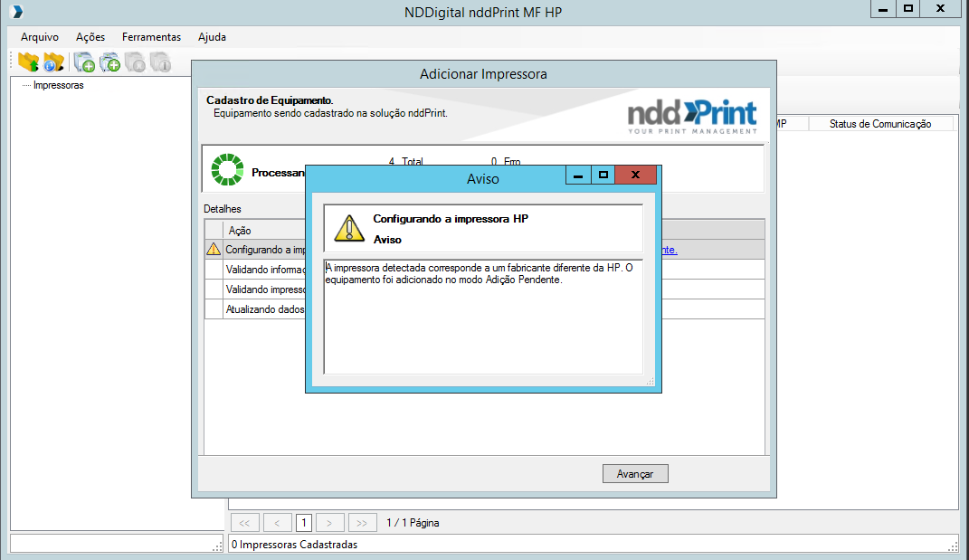The height and width of the screenshot is (560, 969).
Task: Click the add multiple printers toolbar icon
Action: pos(109,62)
